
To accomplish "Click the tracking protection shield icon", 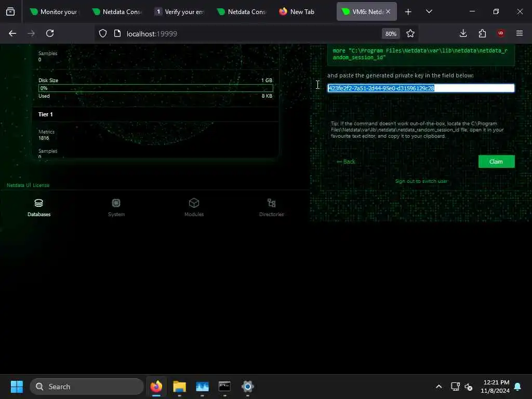I will pyautogui.click(x=103, y=34).
